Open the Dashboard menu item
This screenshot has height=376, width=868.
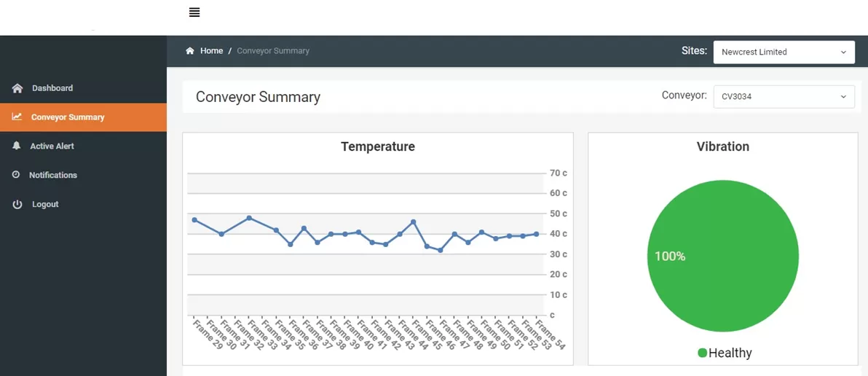coord(52,88)
